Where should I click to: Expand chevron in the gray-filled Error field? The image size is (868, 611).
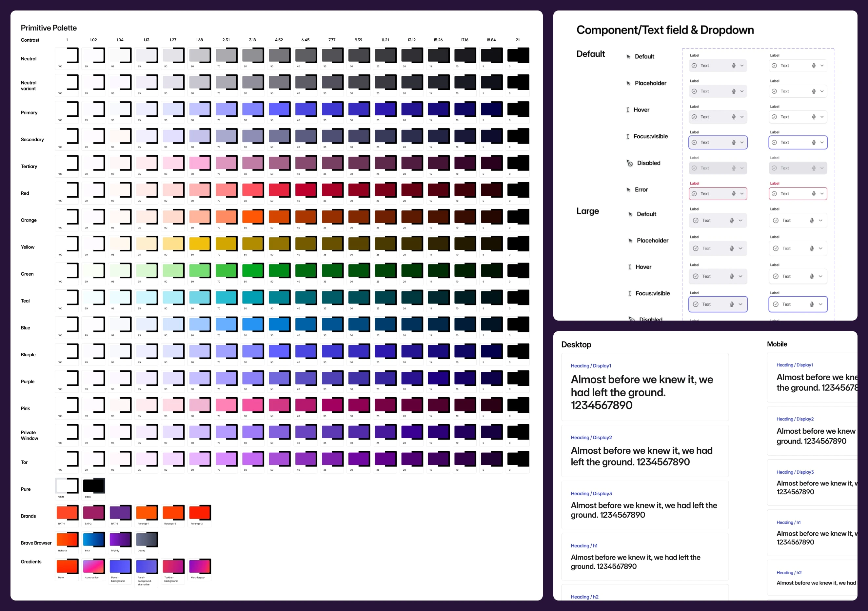[742, 194]
